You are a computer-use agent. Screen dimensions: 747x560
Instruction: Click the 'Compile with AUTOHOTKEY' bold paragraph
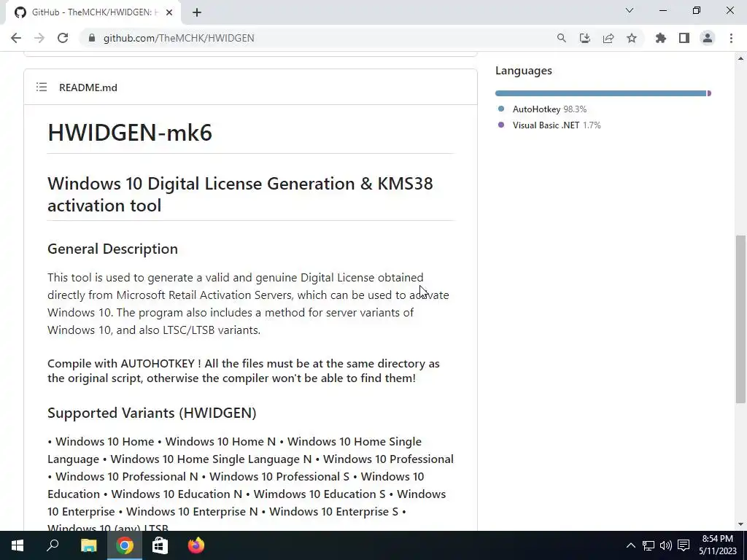coord(244,371)
